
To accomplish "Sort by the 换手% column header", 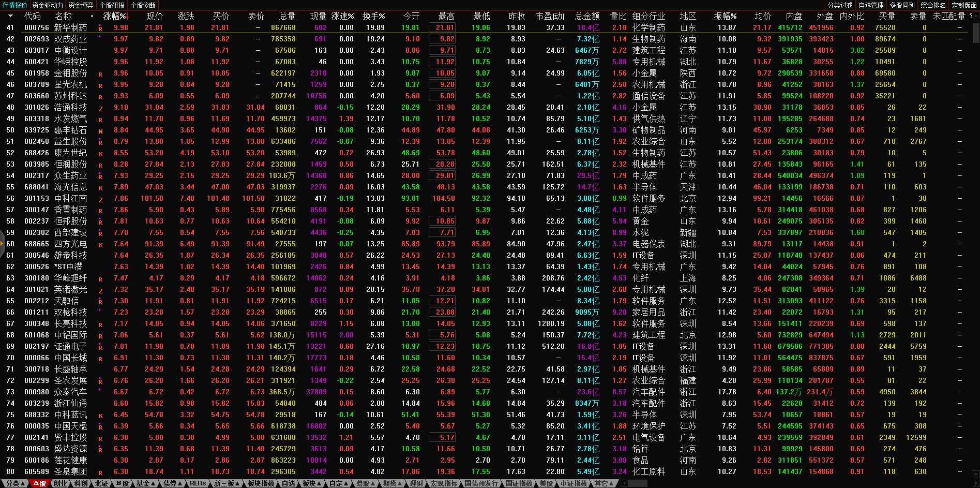I will [373, 16].
